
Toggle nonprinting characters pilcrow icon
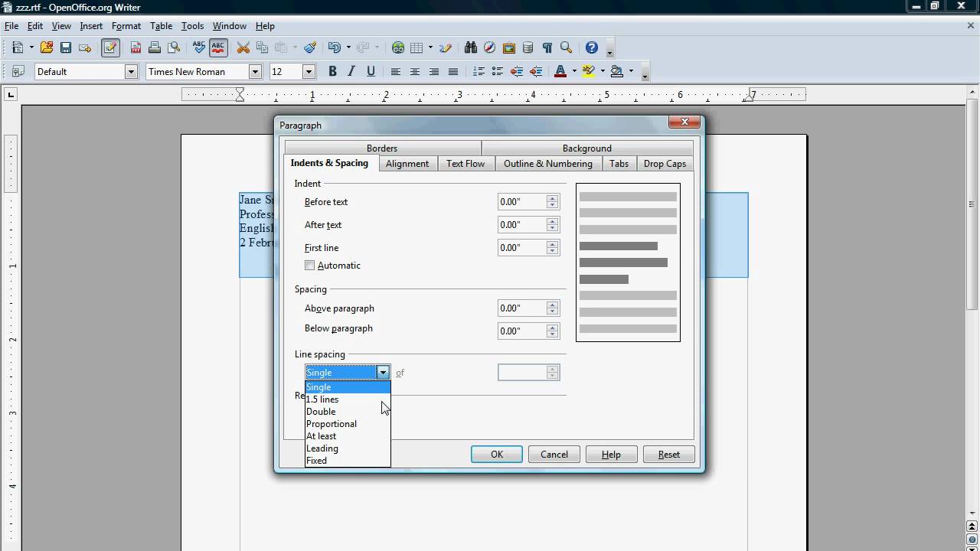click(x=547, y=47)
